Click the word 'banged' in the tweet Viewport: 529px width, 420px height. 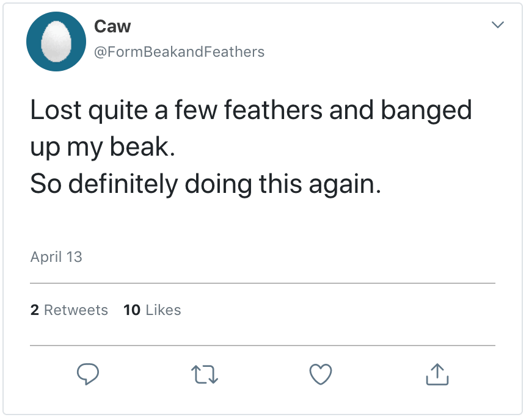click(426, 110)
